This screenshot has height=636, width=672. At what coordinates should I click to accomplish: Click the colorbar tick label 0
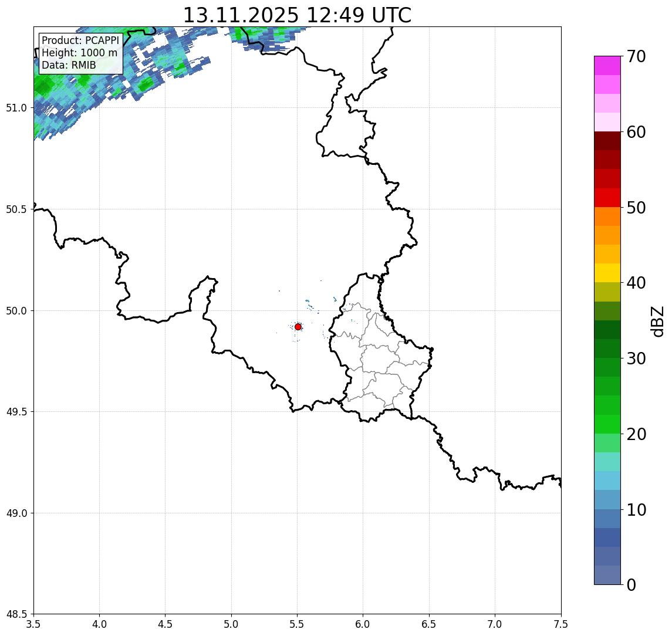(x=632, y=584)
